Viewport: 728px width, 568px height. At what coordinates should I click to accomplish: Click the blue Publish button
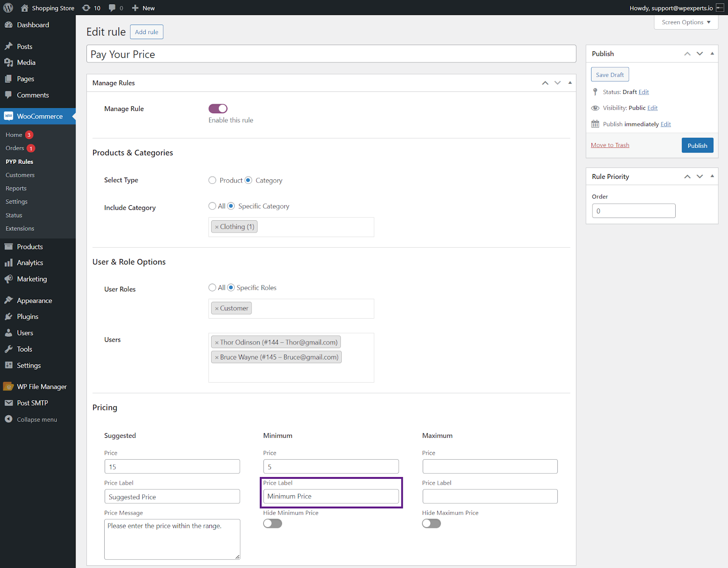click(697, 146)
